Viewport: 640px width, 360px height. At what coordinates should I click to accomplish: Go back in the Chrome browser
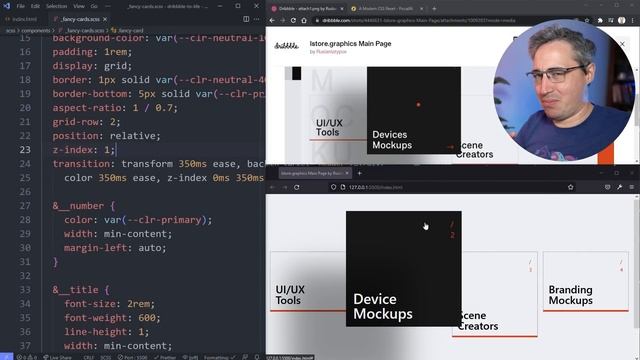pyautogui.click(x=272, y=20)
